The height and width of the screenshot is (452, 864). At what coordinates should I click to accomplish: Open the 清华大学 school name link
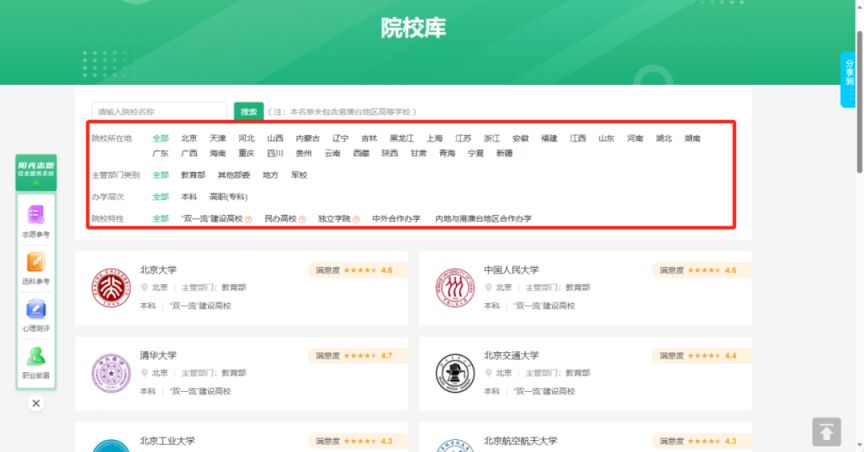158,356
